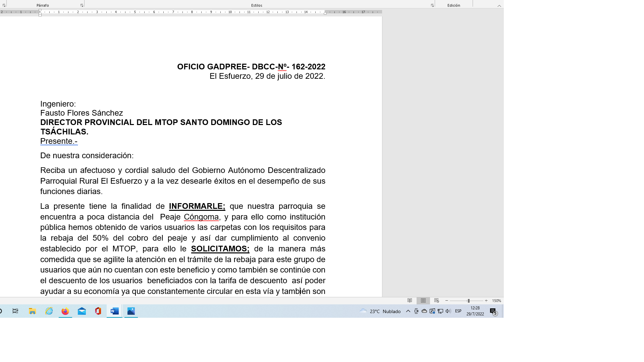The width and height of the screenshot is (644, 362).
Task: Switch to Read Mode view
Action: click(x=410, y=301)
